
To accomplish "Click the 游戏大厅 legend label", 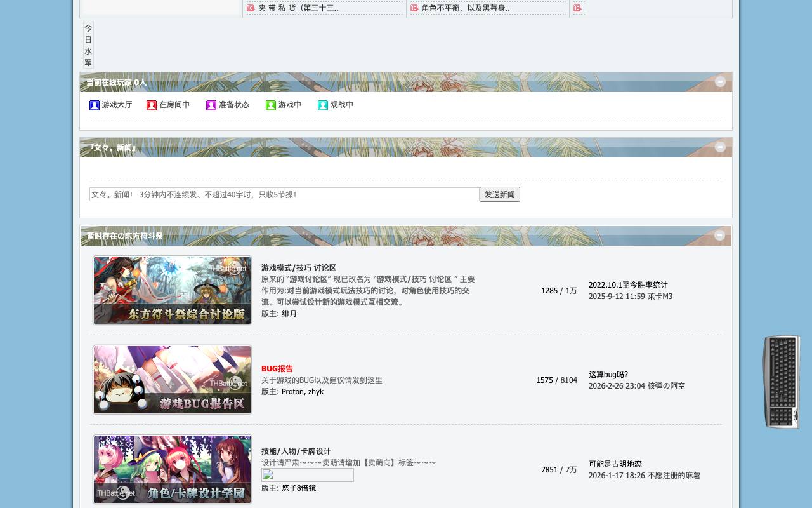I will 117,105.
